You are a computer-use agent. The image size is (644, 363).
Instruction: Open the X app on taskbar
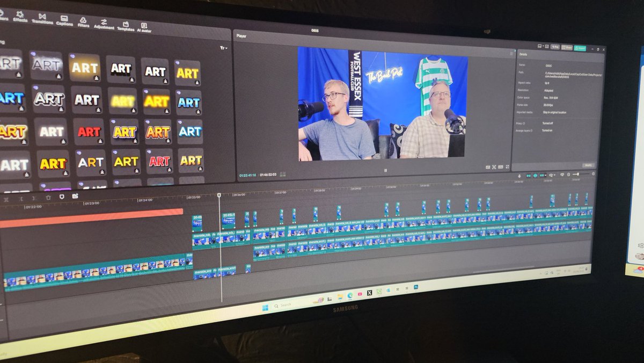click(x=369, y=293)
